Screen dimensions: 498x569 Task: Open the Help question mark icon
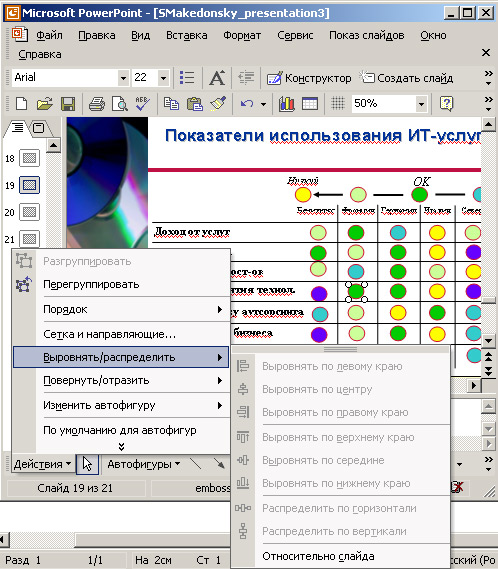(446, 104)
